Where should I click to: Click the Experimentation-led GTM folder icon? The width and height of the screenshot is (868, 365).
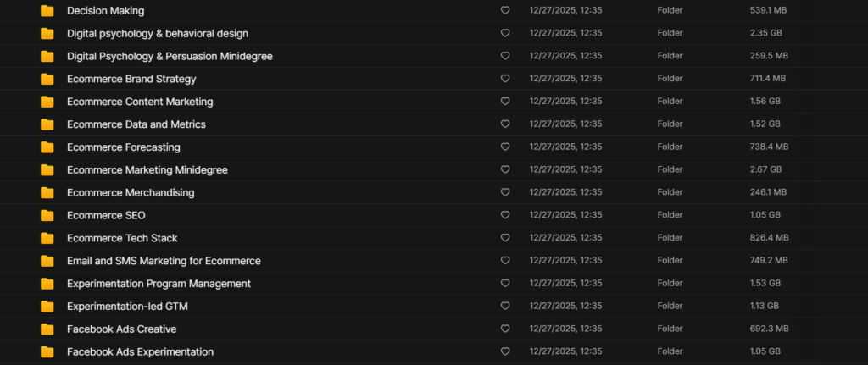click(47, 306)
